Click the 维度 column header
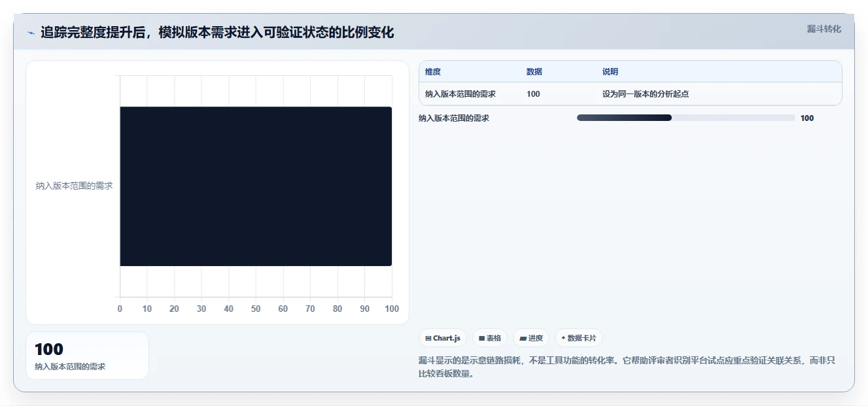This screenshot has height=406, width=868. [x=433, y=72]
